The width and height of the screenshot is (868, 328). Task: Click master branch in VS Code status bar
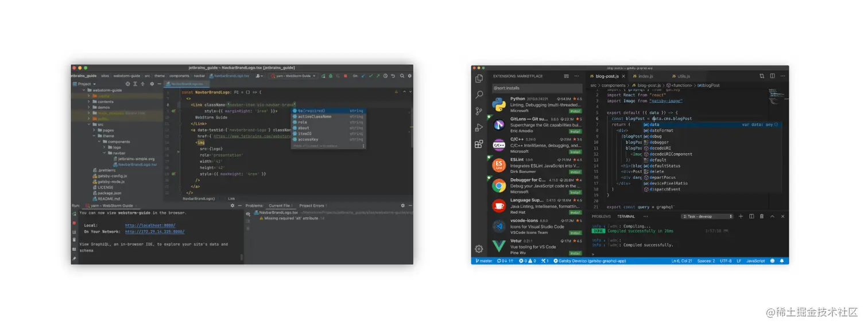pyautogui.click(x=483, y=260)
